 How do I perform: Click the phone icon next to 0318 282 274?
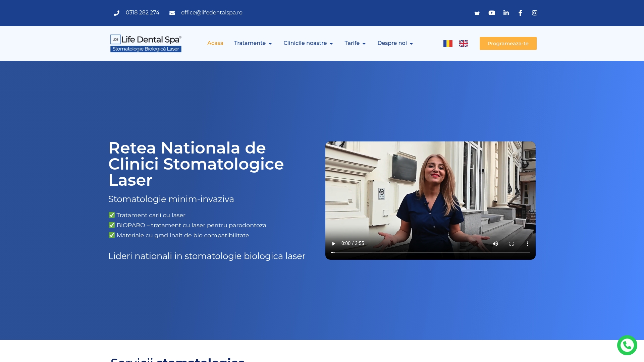pos(116,13)
